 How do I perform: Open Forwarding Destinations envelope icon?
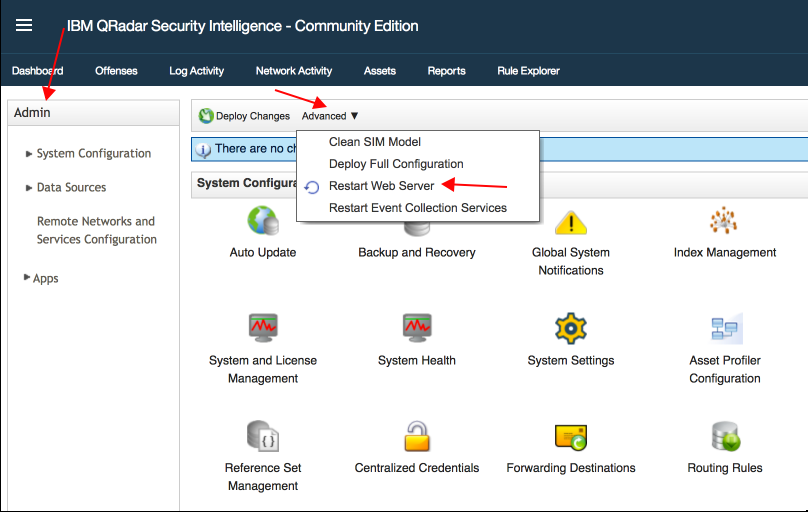(x=570, y=437)
